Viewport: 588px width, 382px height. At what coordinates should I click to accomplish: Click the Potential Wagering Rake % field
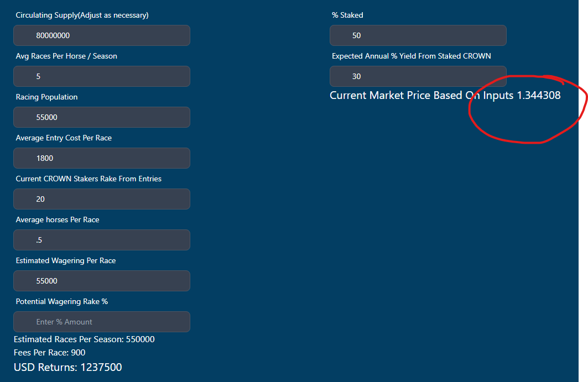click(102, 322)
